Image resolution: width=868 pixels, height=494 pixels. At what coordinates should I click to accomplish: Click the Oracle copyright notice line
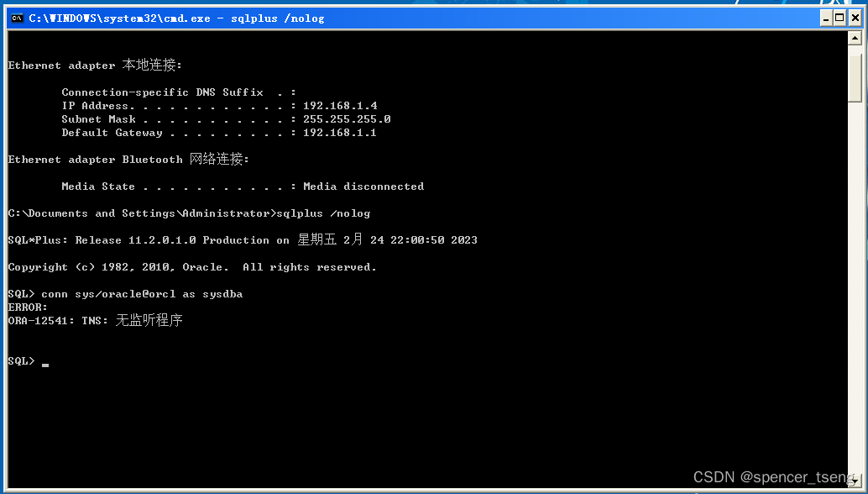tap(191, 266)
